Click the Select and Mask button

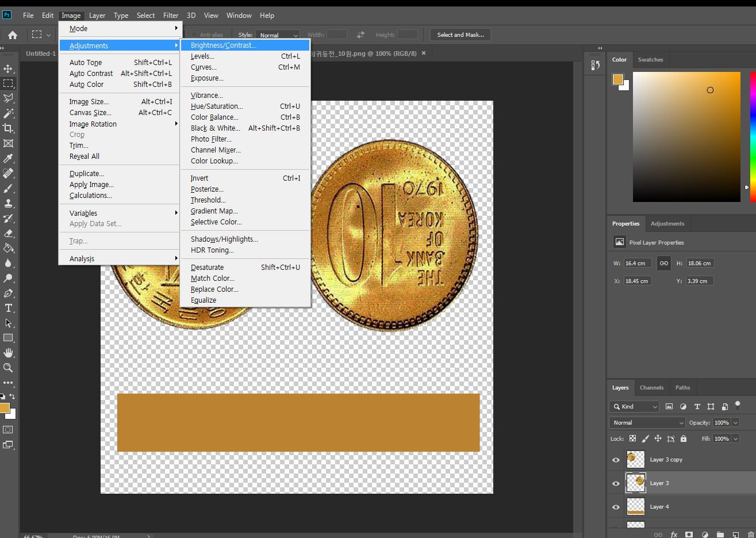coord(460,35)
